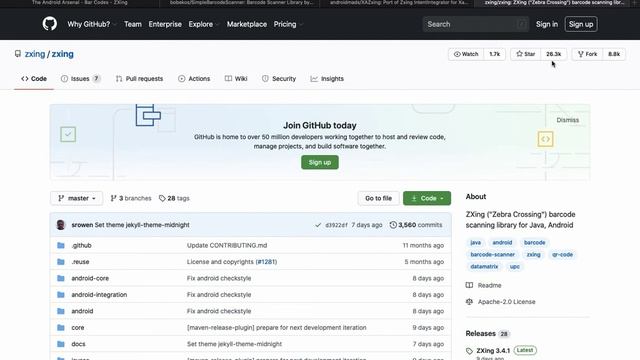Click the barcode-scanner topic tag

492,254
